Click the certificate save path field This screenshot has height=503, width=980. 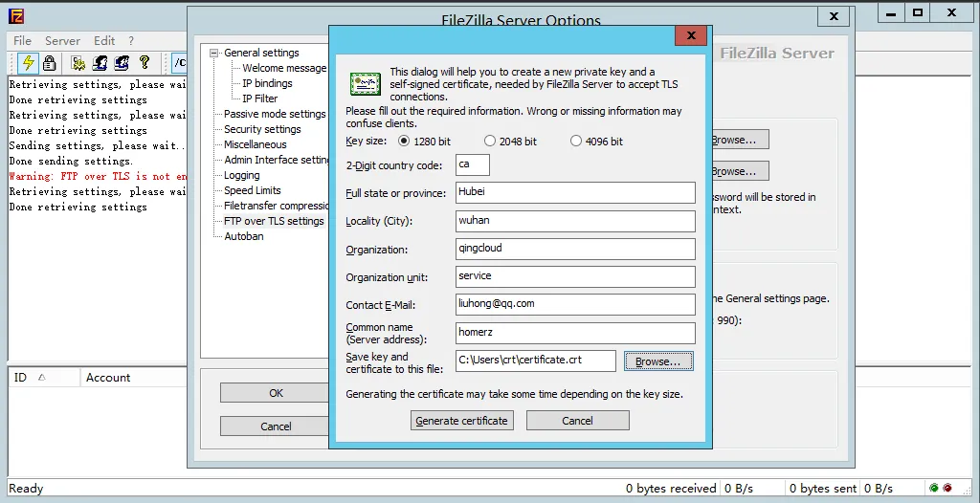click(536, 361)
